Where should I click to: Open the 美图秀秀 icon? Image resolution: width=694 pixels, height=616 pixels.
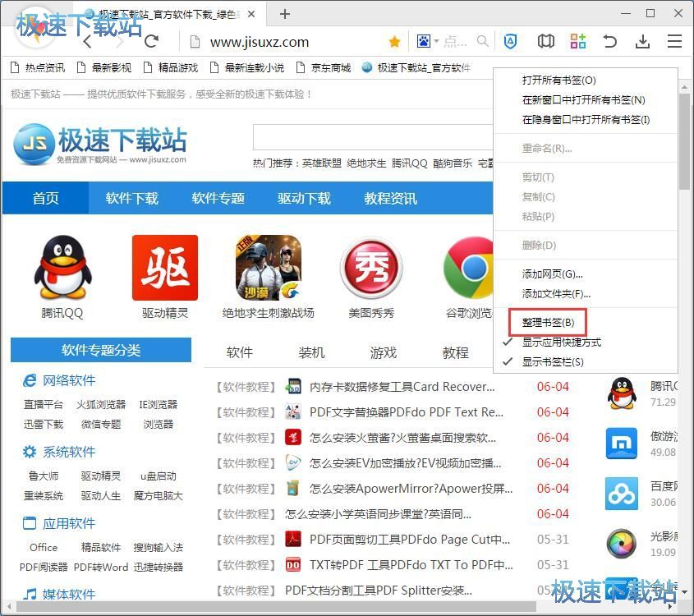point(371,268)
